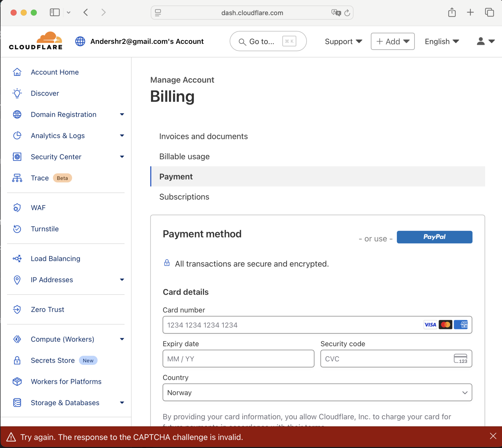Show Safari tab overview
The height and width of the screenshot is (448, 502).
tap(489, 12)
